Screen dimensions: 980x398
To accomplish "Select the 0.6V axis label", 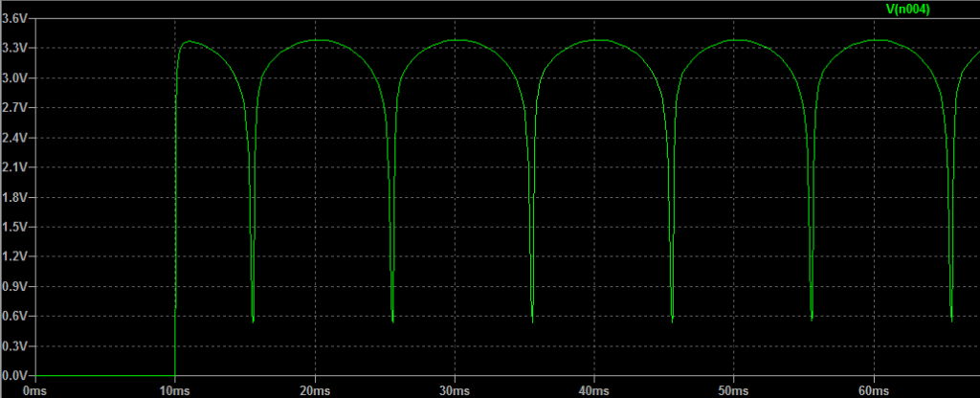I will 14,316.
